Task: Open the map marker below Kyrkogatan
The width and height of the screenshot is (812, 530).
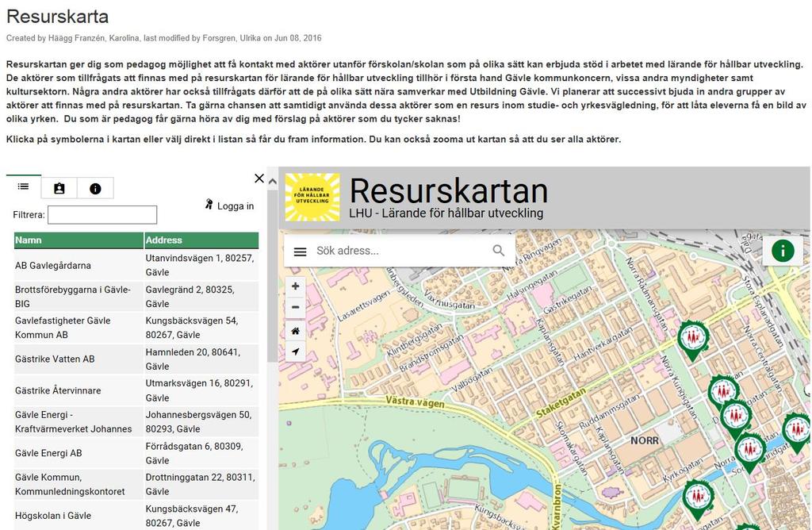Action: pyautogui.click(x=698, y=499)
